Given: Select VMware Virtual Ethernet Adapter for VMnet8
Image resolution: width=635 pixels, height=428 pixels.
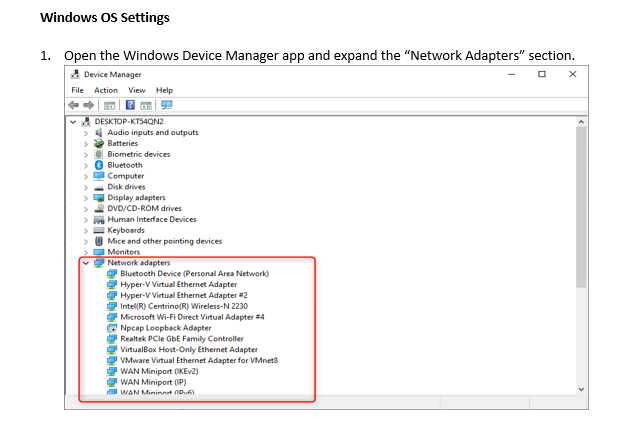Looking at the screenshot, I should [199, 360].
